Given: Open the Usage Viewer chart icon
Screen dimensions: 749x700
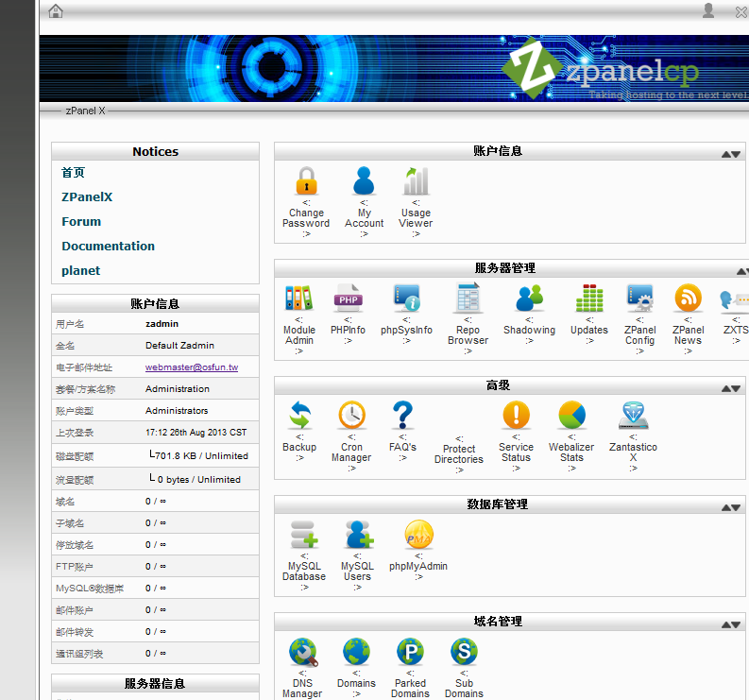Looking at the screenshot, I should click(416, 180).
